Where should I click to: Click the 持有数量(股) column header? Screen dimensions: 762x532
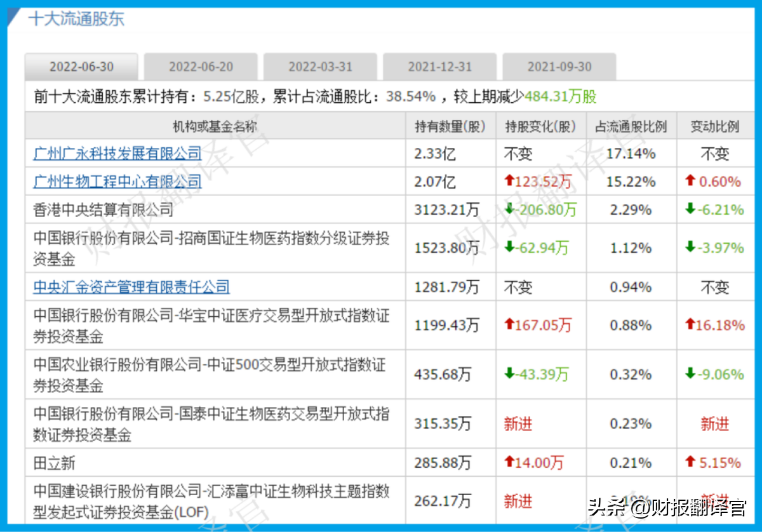coord(451,126)
